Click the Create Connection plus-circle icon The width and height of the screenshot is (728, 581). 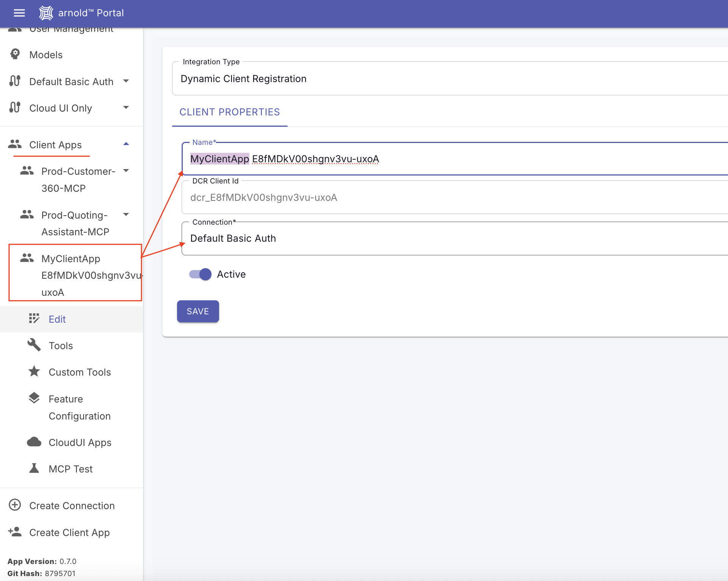pos(15,505)
